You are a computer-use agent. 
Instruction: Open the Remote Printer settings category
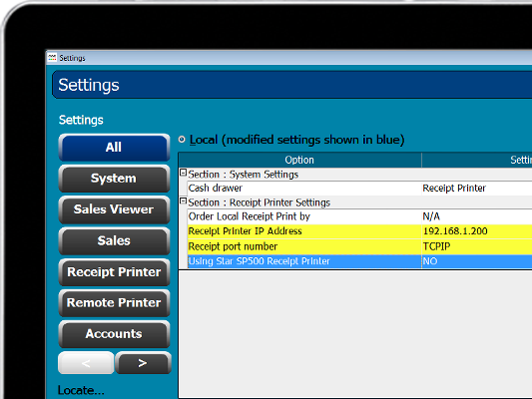(x=114, y=302)
